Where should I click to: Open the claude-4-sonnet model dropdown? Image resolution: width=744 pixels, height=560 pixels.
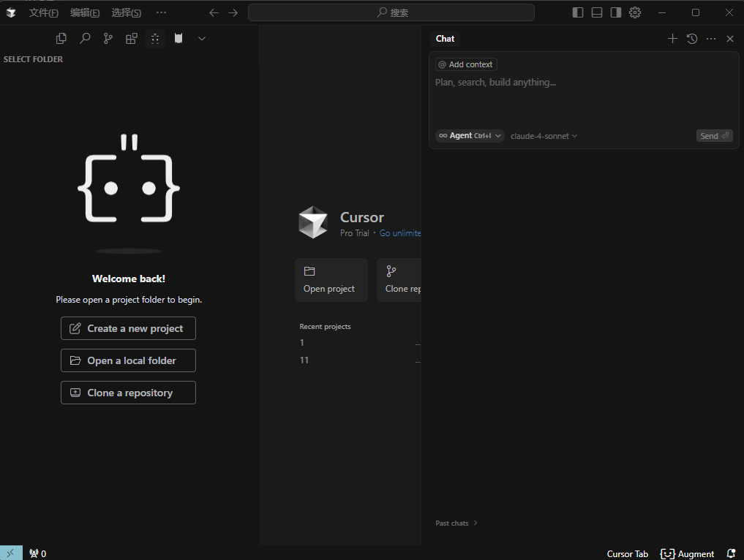pyautogui.click(x=544, y=136)
